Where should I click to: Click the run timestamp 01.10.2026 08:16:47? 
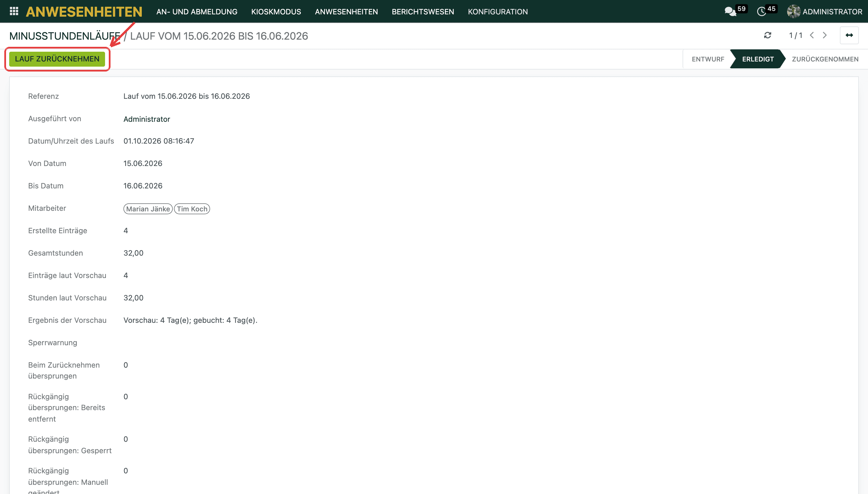(x=159, y=141)
